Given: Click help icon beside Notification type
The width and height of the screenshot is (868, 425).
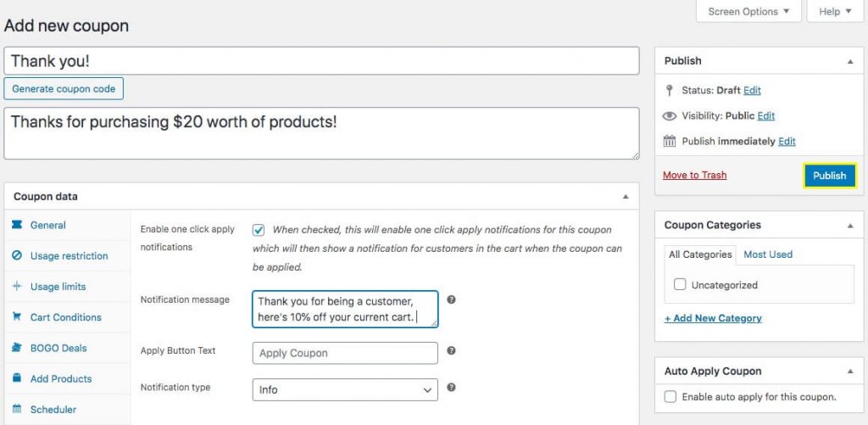Looking at the screenshot, I should click(x=452, y=388).
